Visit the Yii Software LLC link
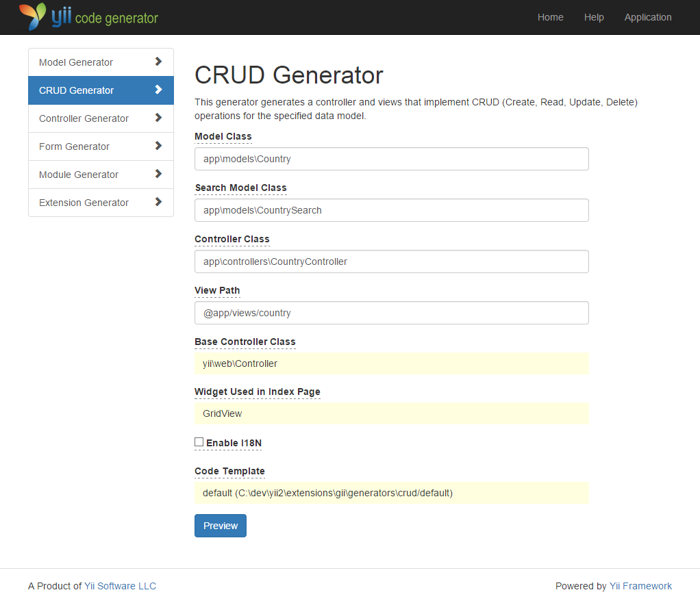This screenshot has width=700, height=601. point(120,586)
